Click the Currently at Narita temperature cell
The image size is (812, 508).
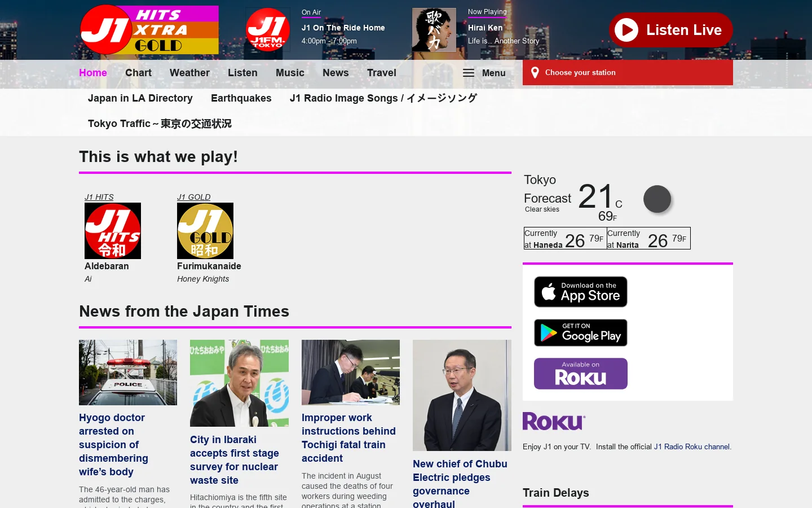point(648,239)
